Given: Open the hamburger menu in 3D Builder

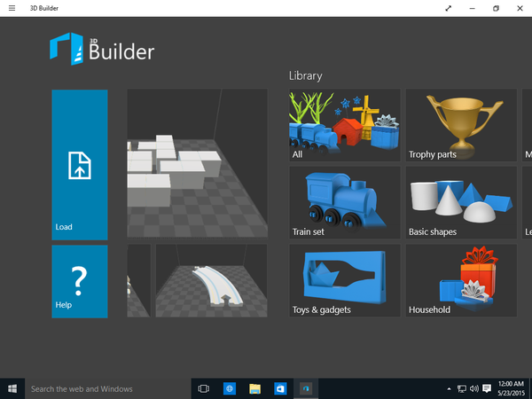Looking at the screenshot, I should tap(12, 8).
